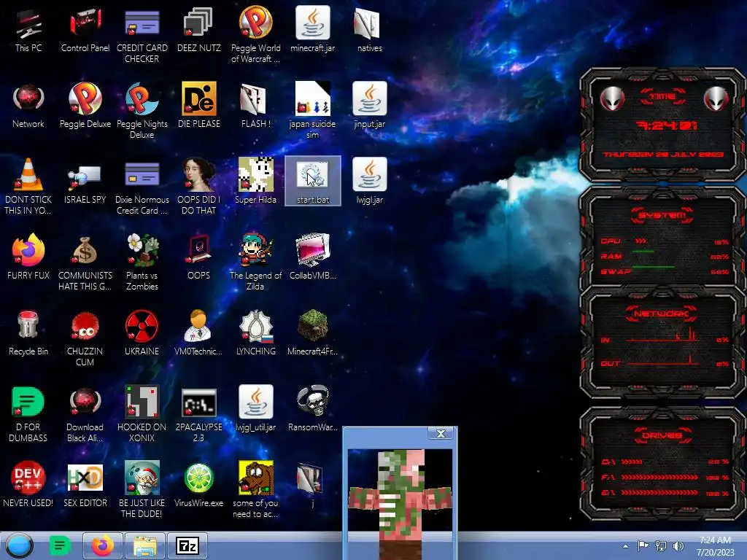
Task: Open the Start menu orb
Action: [x=20, y=545]
